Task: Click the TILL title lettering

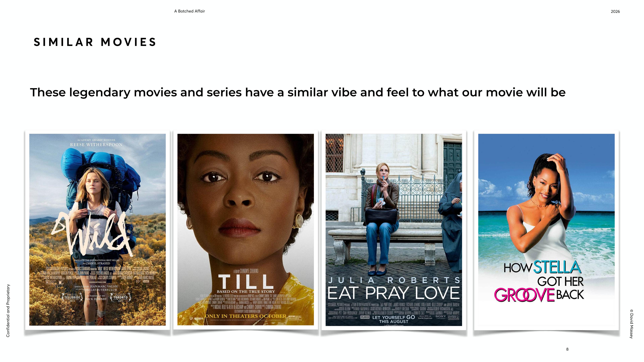Action: click(246, 282)
